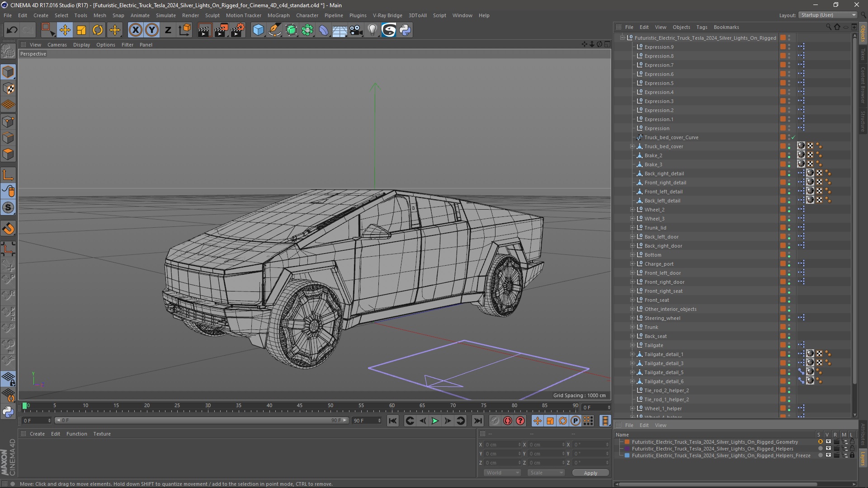The image size is (868, 488).
Task: Open viewport Cameras menu
Action: click(57, 45)
